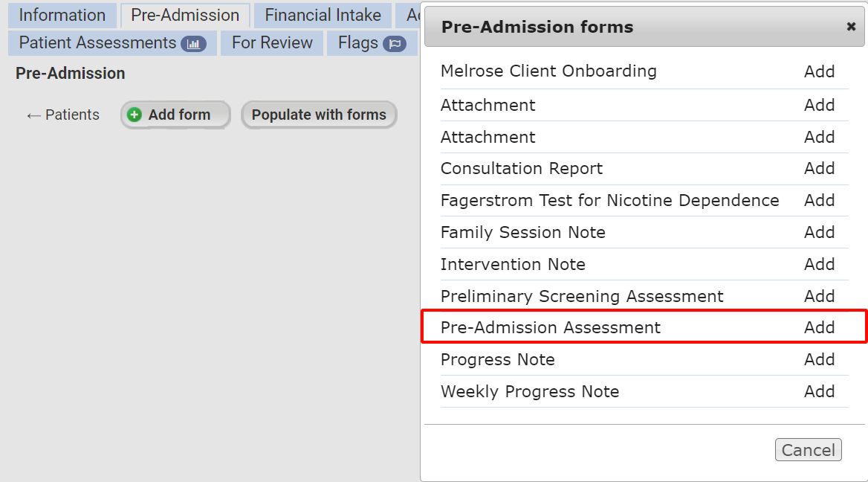Image resolution: width=868 pixels, height=482 pixels.
Task: Click the X to close Pre-Admission forms dialog
Action: pyautogui.click(x=850, y=26)
